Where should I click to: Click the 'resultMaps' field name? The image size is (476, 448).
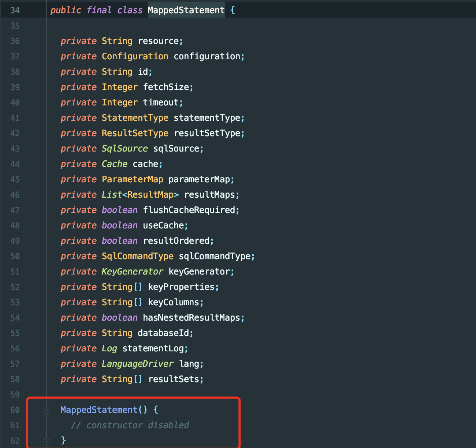[x=209, y=195]
